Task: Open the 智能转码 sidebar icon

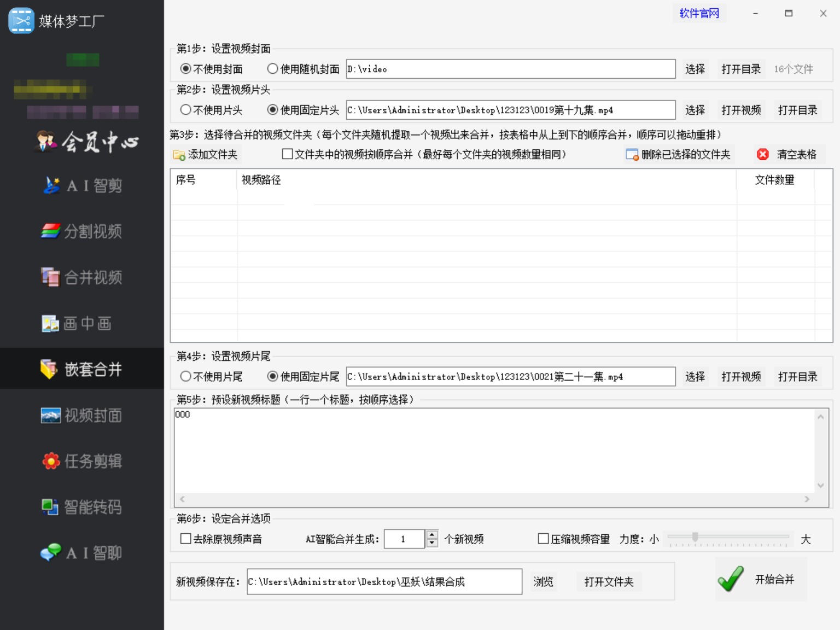Action: click(50, 507)
